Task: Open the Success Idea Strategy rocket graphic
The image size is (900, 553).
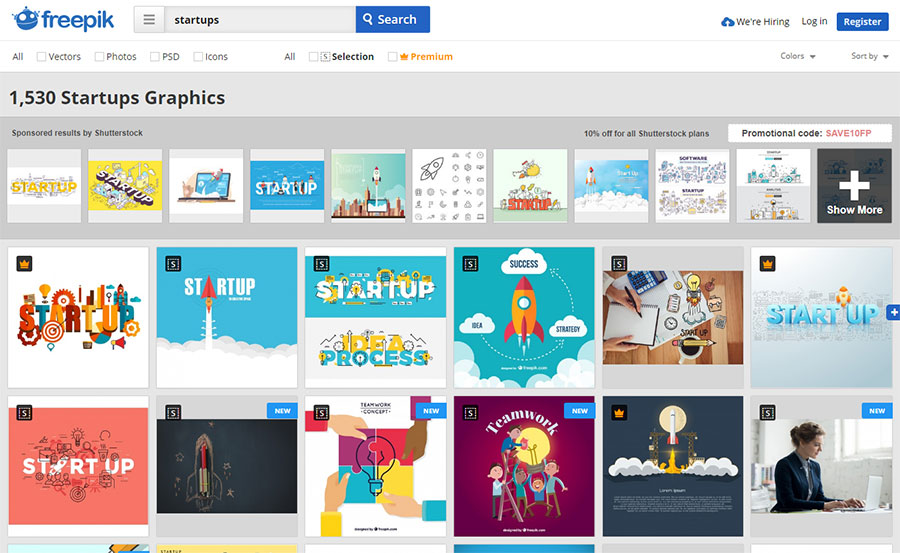Action: 524,318
